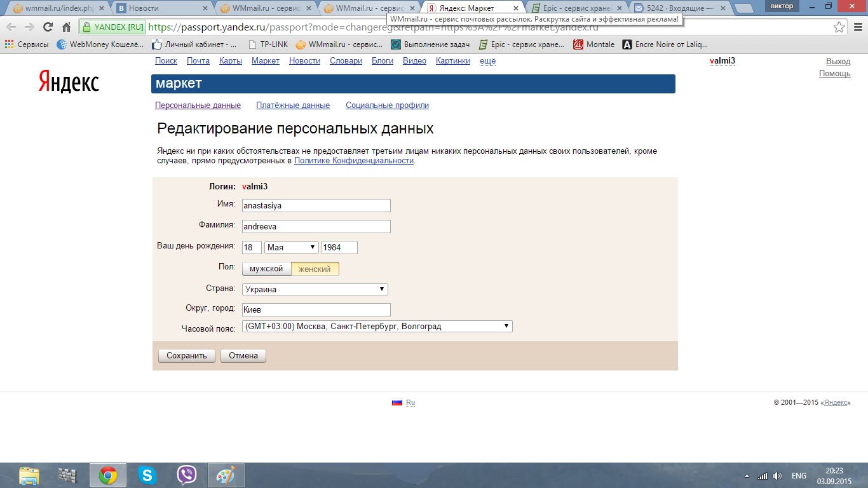Open Paint from the taskbar
The width and height of the screenshot is (868, 488).
[226, 475]
